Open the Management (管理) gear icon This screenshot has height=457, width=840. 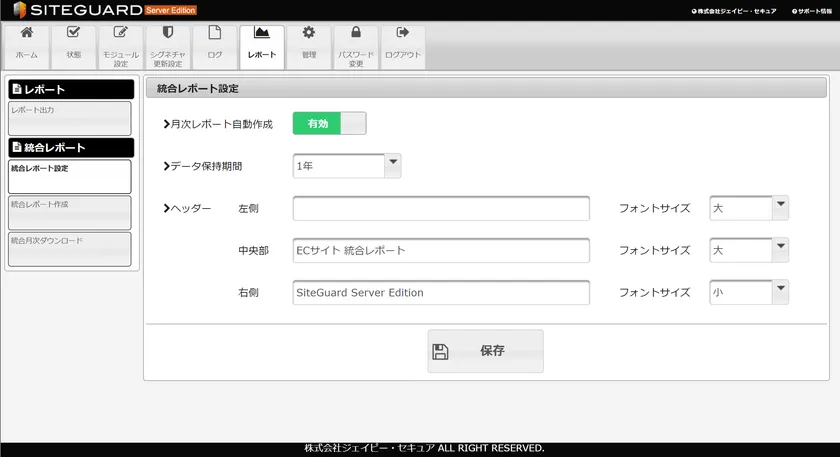(308, 33)
